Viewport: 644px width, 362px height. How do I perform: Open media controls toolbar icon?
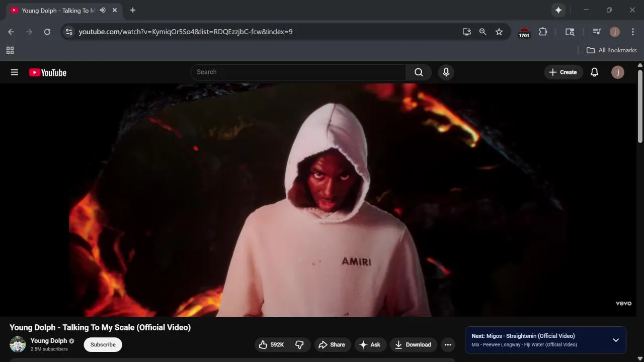597,32
